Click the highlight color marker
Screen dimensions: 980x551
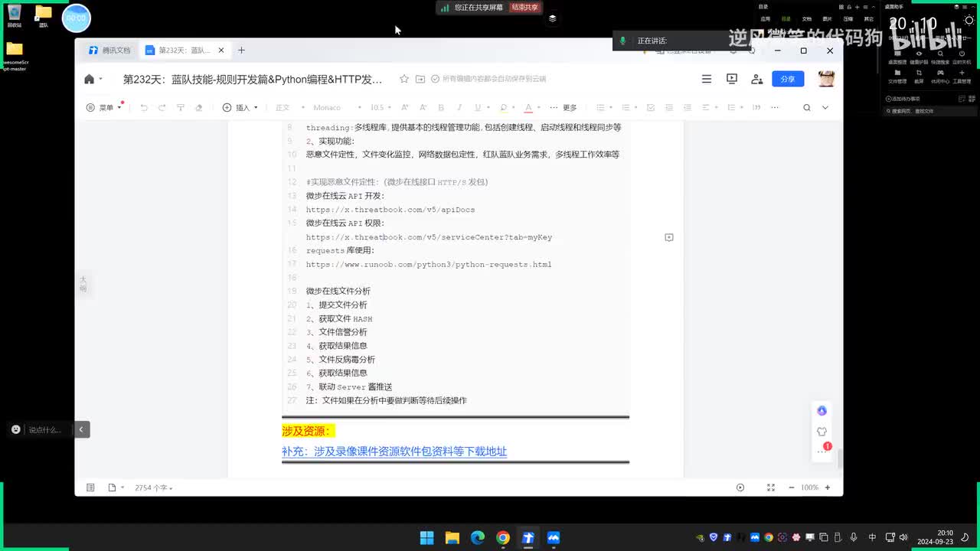[503, 108]
